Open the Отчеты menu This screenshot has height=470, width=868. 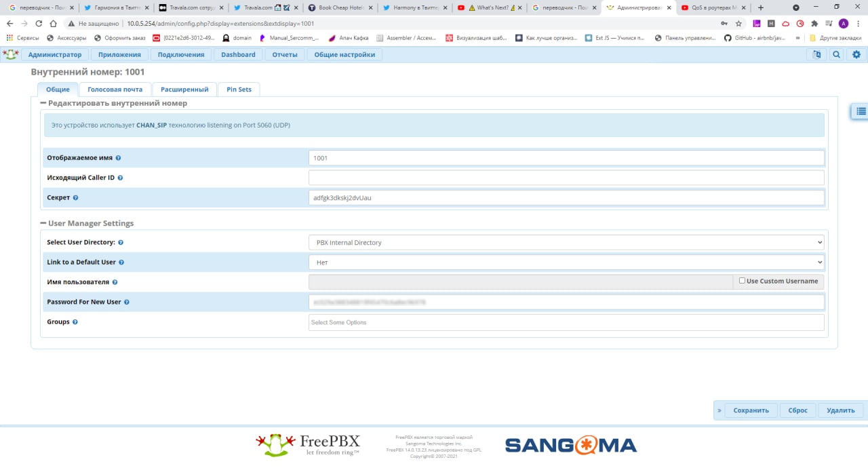(x=285, y=55)
